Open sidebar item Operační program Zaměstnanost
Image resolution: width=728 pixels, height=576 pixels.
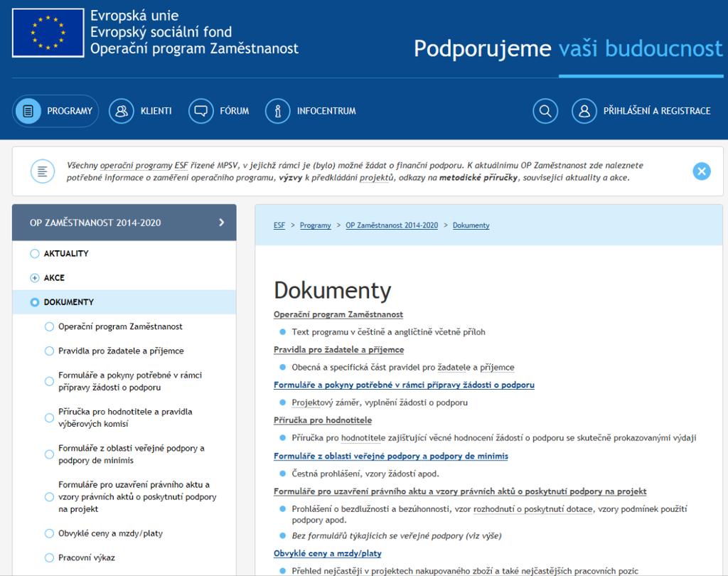tap(120, 326)
